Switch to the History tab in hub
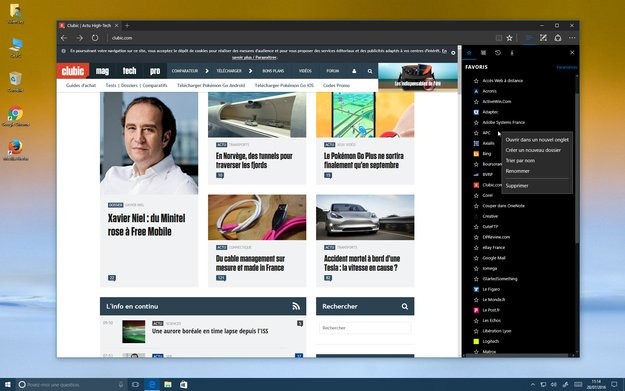625x391 pixels. coord(497,53)
